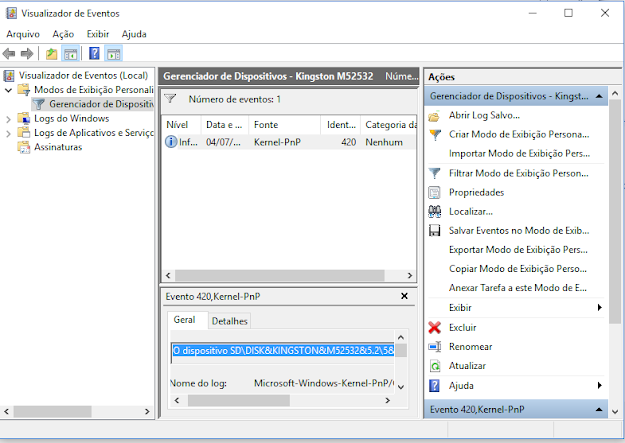Collapse Modos de Exibição Personalizados tree node
625x443 pixels.
[x=8, y=90]
